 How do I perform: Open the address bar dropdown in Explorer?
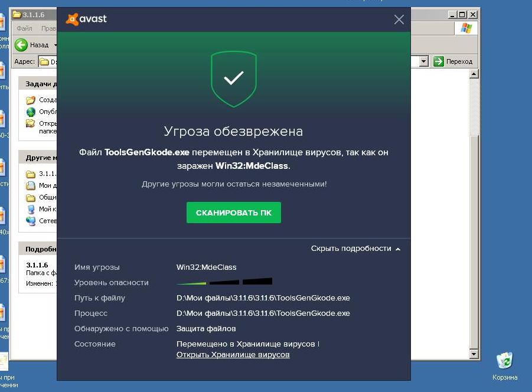point(423,61)
